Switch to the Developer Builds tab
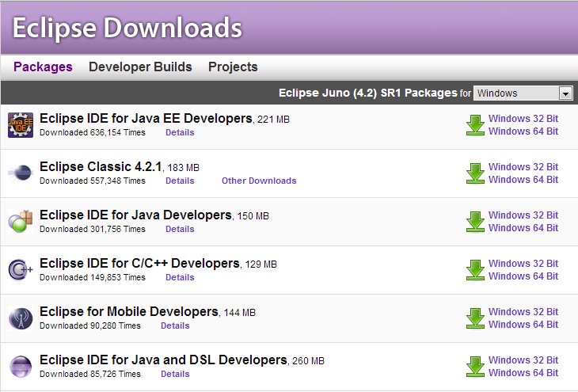Viewport: 578px width, 392px height. (140, 67)
